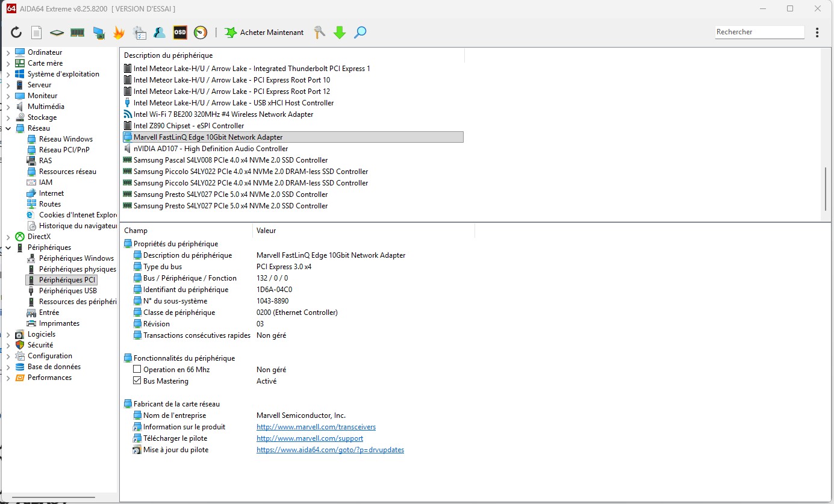Expand the Ordinateur tree node
This screenshot has width=834, height=504.
click(8, 52)
